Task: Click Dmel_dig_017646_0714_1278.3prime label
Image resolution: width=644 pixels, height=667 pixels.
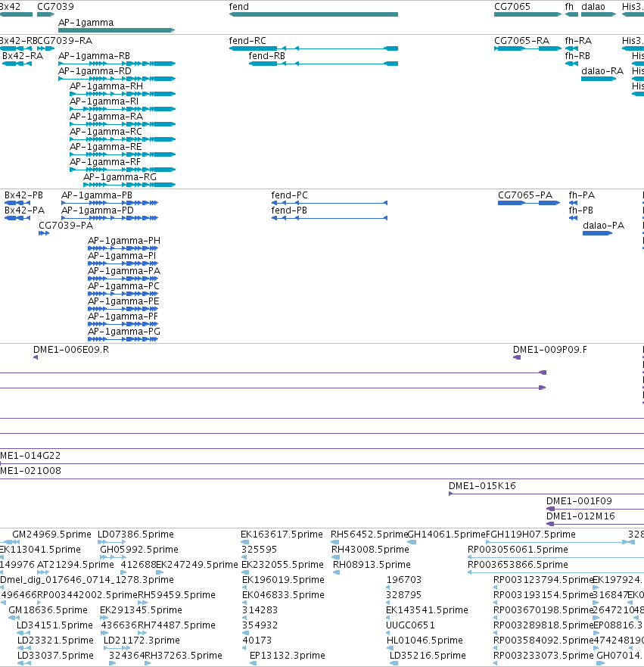Action: (87, 580)
